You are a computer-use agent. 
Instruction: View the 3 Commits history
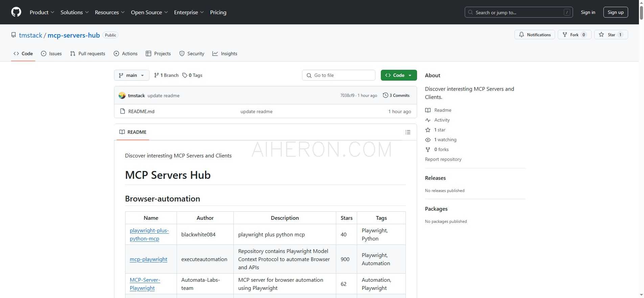pyautogui.click(x=396, y=95)
